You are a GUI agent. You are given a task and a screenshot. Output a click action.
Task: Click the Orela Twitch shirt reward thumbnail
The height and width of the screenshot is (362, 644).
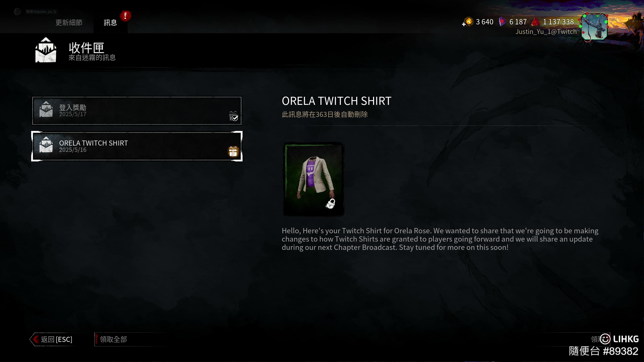pyautogui.click(x=314, y=179)
